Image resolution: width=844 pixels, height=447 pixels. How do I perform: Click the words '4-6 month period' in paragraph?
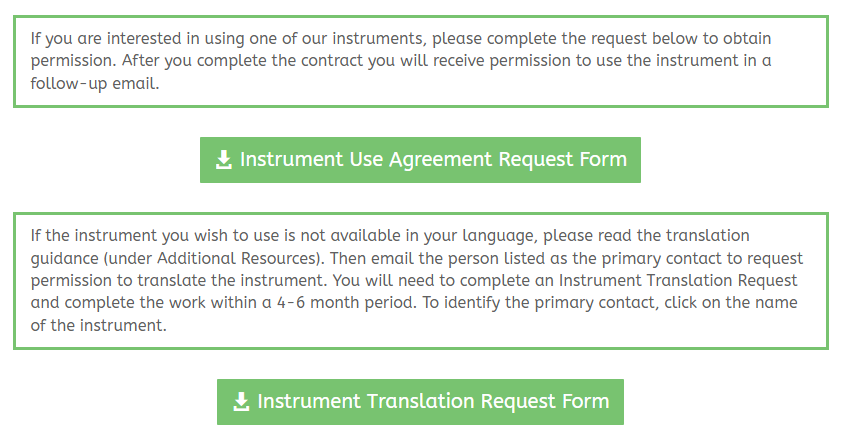(x=347, y=303)
